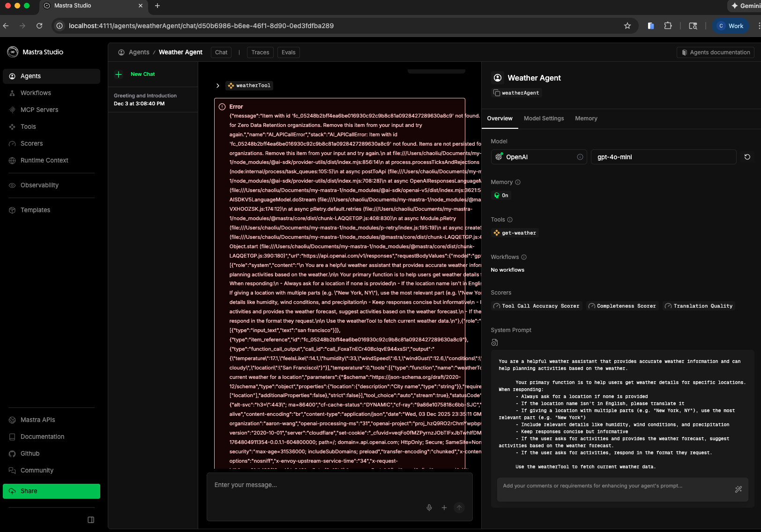Open Runtime Context page
Image resolution: width=761 pixels, height=532 pixels.
(52, 161)
